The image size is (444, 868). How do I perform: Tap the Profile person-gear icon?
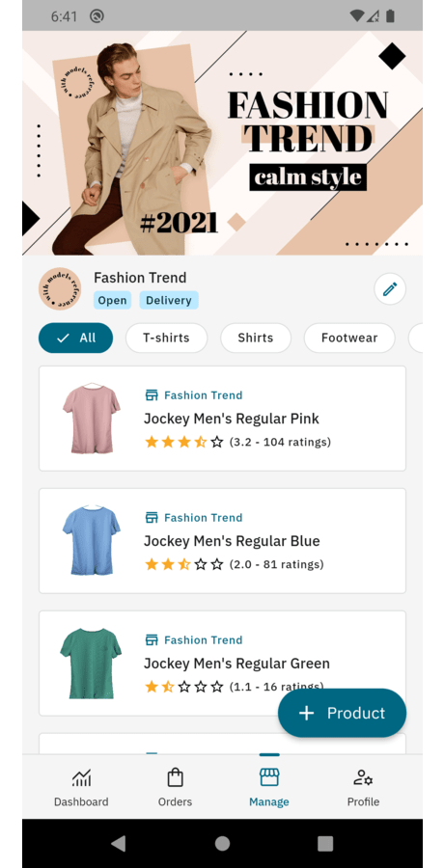(363, 777)
